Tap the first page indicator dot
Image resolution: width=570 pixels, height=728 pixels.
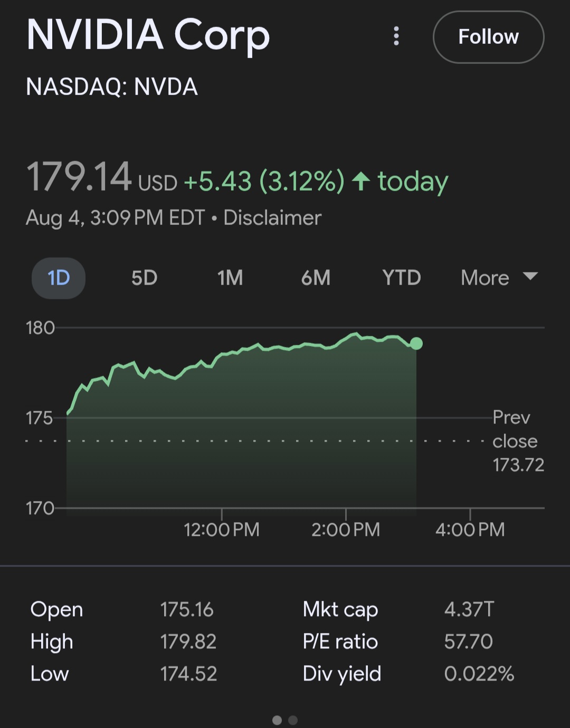(x=277, y=720)
